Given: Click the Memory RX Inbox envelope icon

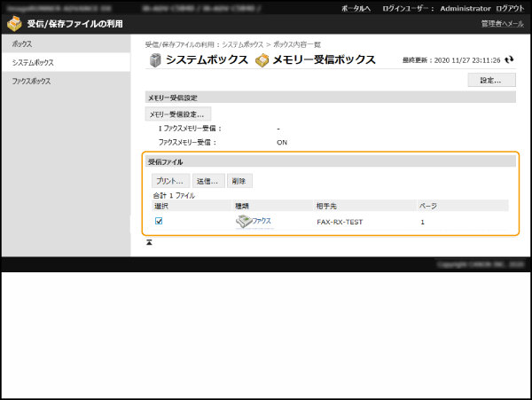Looking at the screenshot, I should pos(262,60).
